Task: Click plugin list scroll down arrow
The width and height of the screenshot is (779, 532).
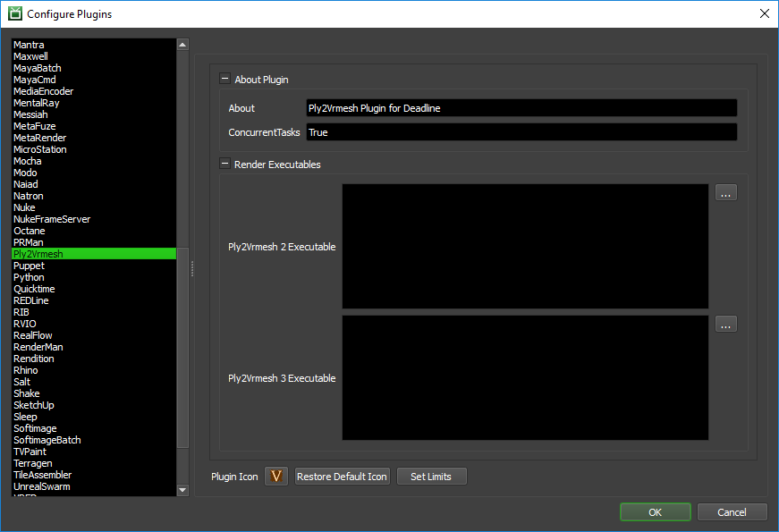Action: (182, 490)
